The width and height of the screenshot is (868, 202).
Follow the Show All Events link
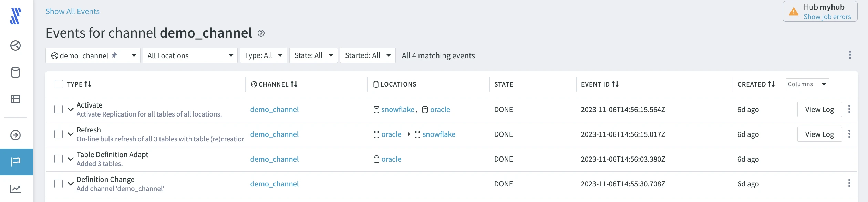pos(72,11)
